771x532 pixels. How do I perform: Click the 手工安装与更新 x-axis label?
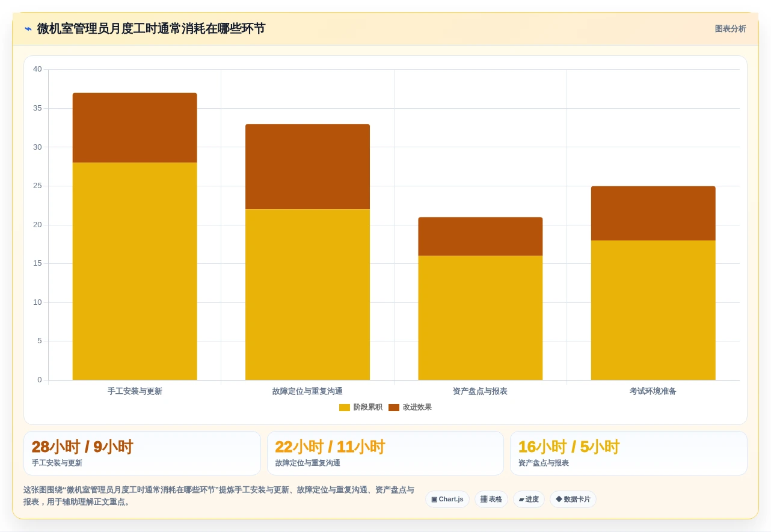point(135,391)
